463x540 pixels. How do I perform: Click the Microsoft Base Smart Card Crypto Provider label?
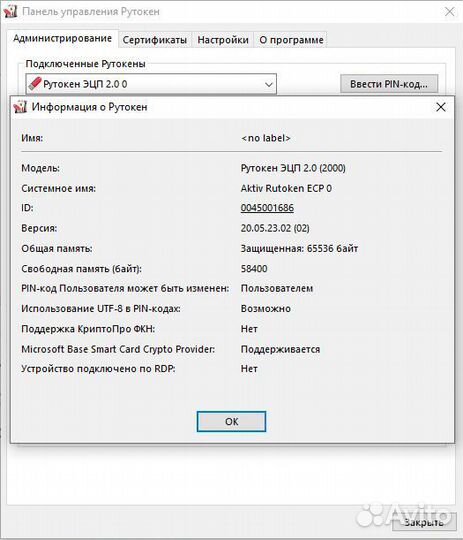[118, 349]
